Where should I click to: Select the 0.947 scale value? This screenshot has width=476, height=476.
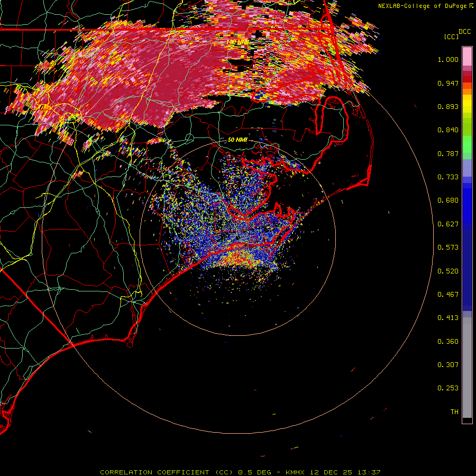[448, 83]
